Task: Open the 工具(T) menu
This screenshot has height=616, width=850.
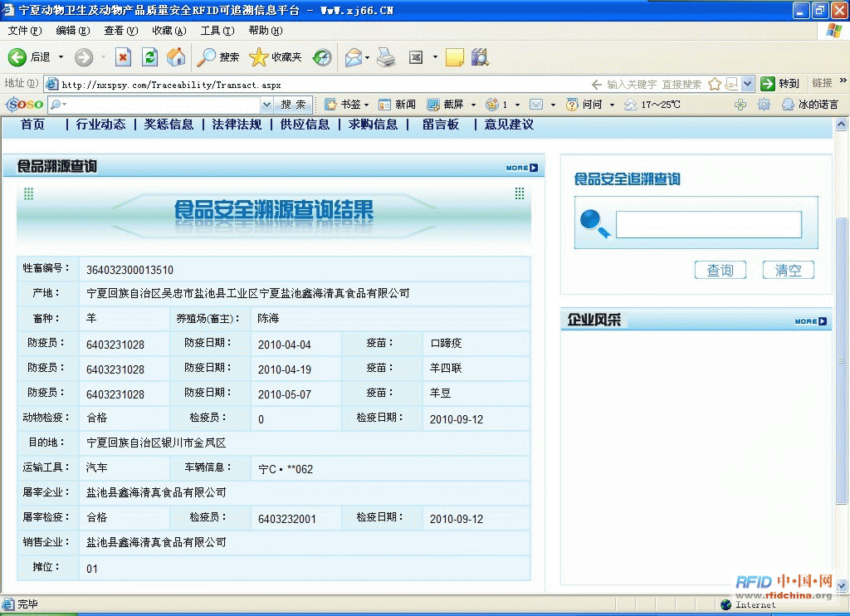Action: pyautogui.click(x=217, y=31)
